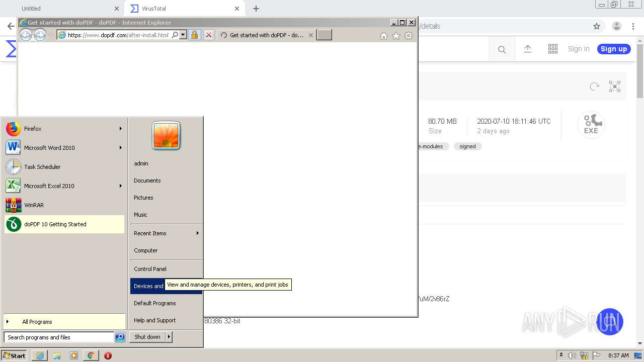Expand Recent Items submenu

pyautogui.click(x=166, y=233)
